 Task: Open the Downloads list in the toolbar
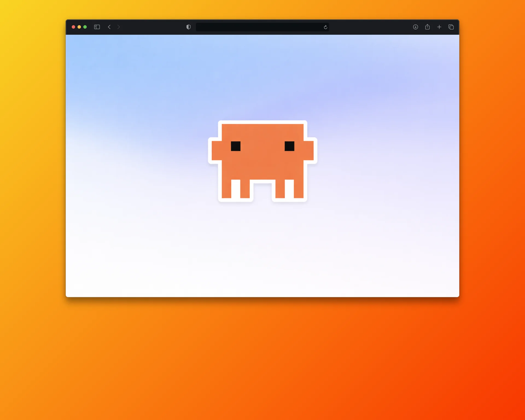pos(415,27)
